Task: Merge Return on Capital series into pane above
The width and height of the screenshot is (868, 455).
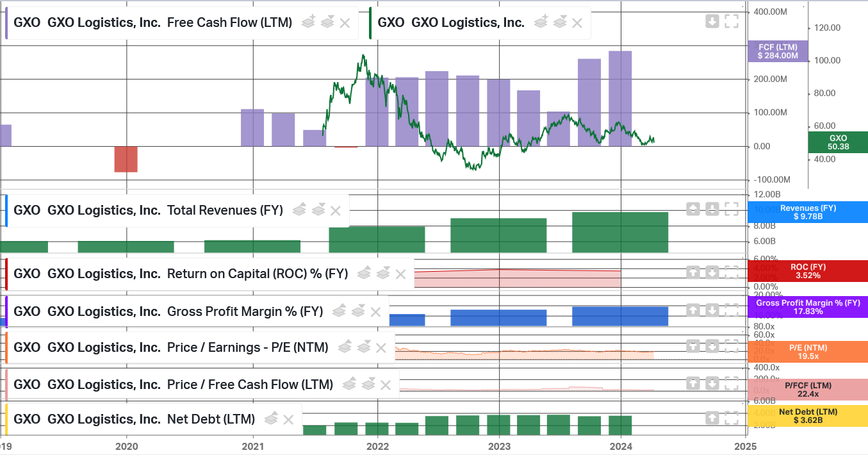Action: (364, 274)
